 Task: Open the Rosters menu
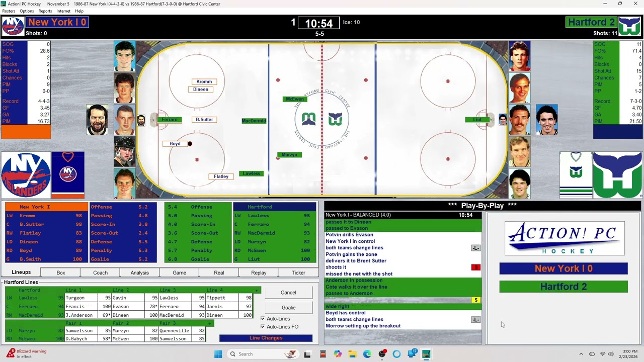coord(9,11)
